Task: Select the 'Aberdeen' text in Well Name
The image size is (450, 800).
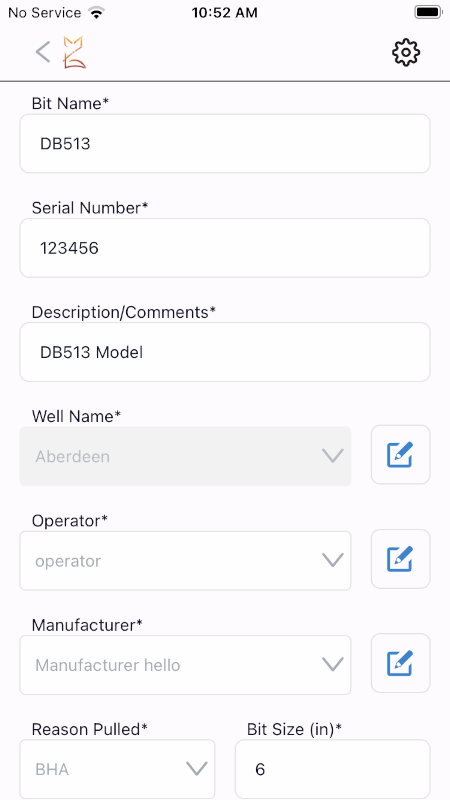Action: pos(72,456)
